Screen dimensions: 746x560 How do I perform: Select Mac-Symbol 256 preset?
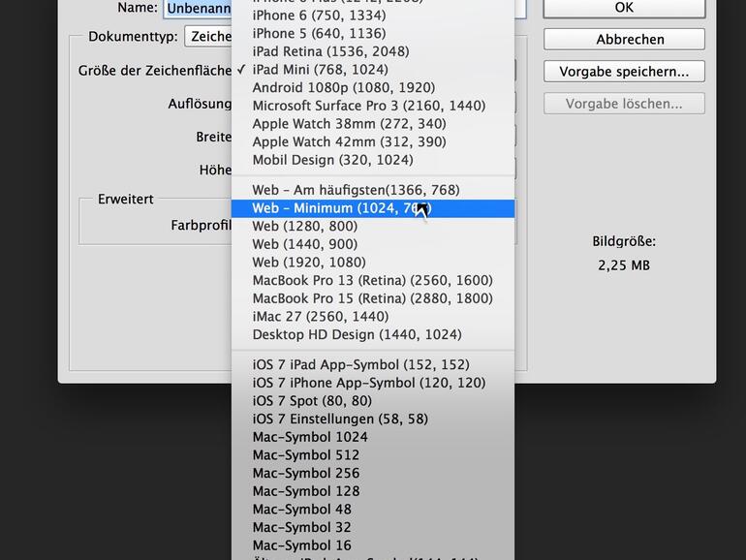[373, 473]
